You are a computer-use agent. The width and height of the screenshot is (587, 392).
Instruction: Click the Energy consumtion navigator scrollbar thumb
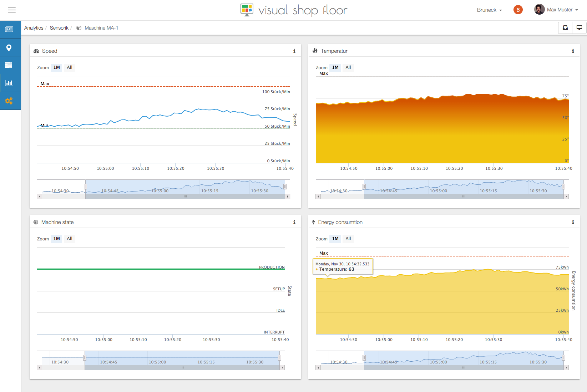point(464,368)
